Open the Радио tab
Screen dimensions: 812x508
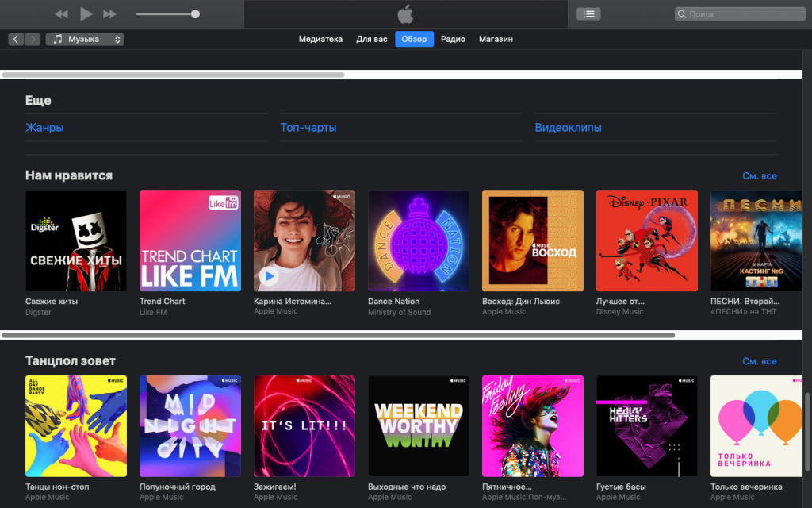(453, 39)
